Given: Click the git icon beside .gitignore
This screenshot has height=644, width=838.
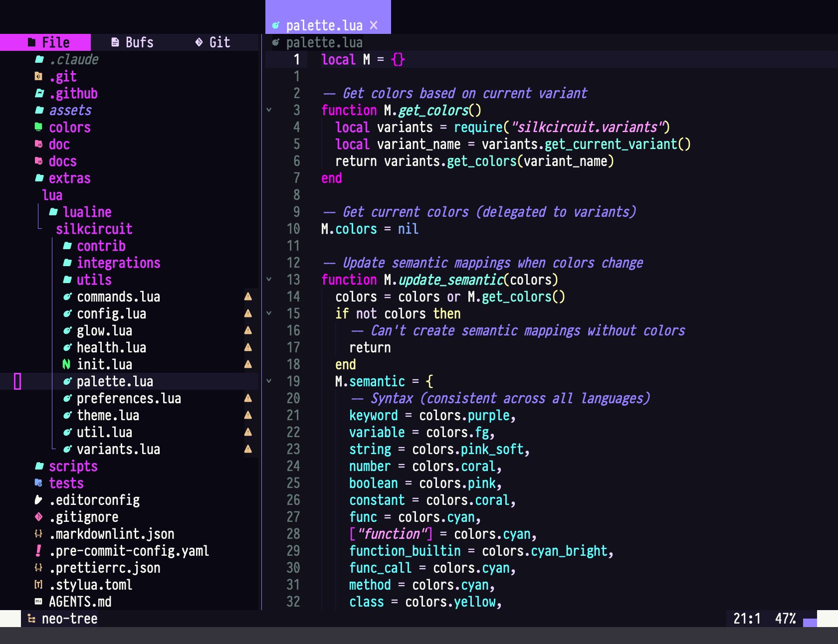Looking at the screenshot, I should [x=38, y=517].
